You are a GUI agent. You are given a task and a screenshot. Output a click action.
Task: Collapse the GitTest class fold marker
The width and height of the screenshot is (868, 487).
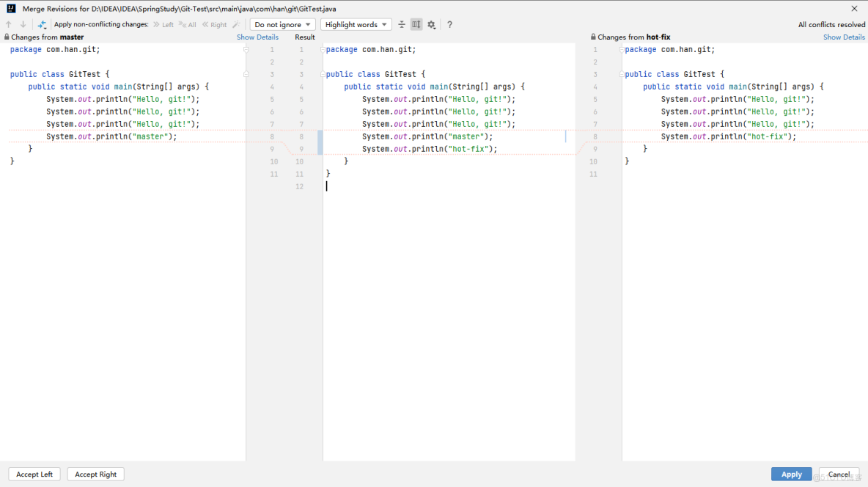245,73
